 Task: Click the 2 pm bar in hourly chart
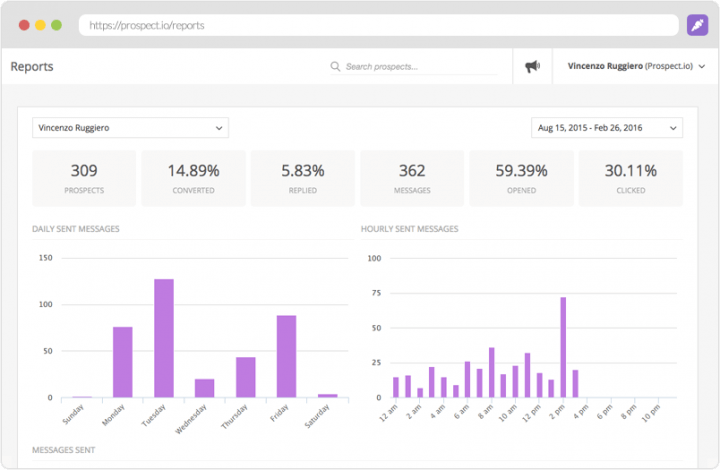[x=563, y=347]
